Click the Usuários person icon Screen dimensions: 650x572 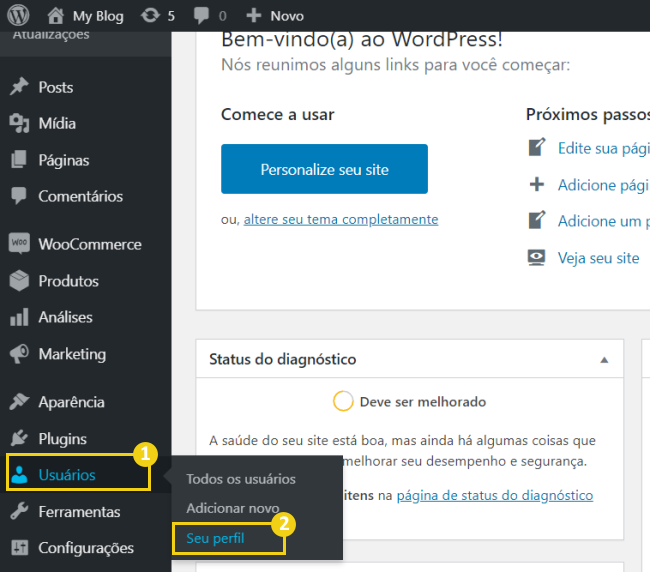[19, 475]
